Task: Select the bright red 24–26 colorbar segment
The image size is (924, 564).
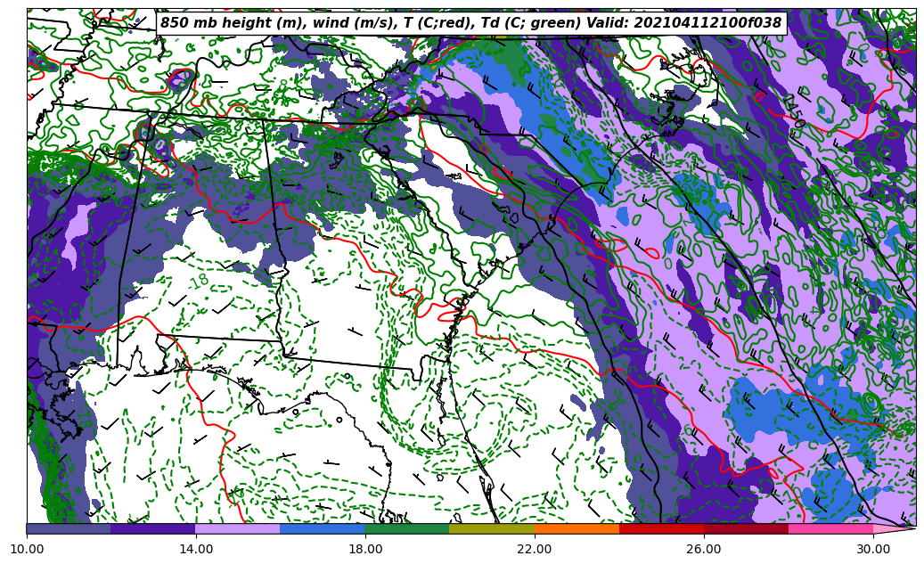Action: click(x=661, y=528)
